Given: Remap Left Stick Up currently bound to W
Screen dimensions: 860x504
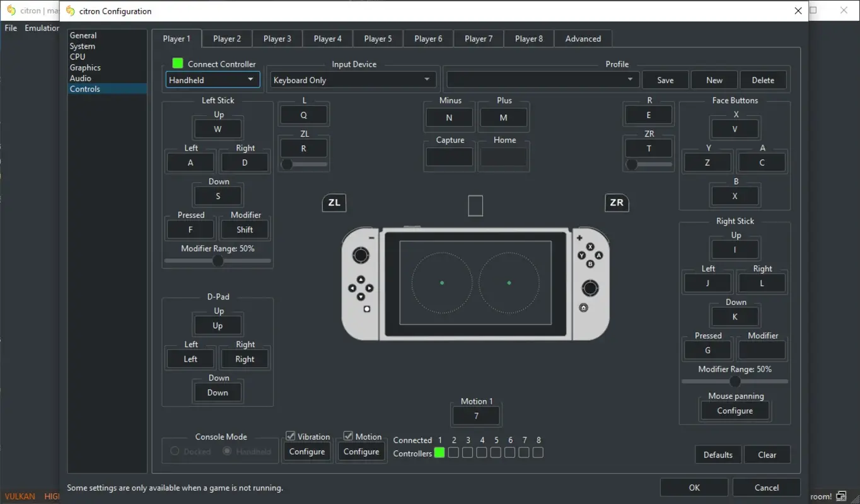Looking at the screenshot, I should pyautogui.click(x=218, y=129).
